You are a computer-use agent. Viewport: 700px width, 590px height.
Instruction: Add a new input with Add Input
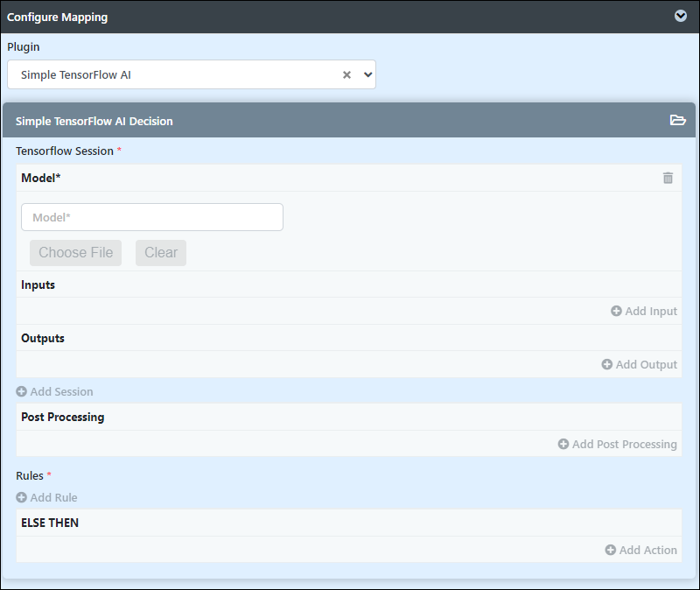pos(644,311)
